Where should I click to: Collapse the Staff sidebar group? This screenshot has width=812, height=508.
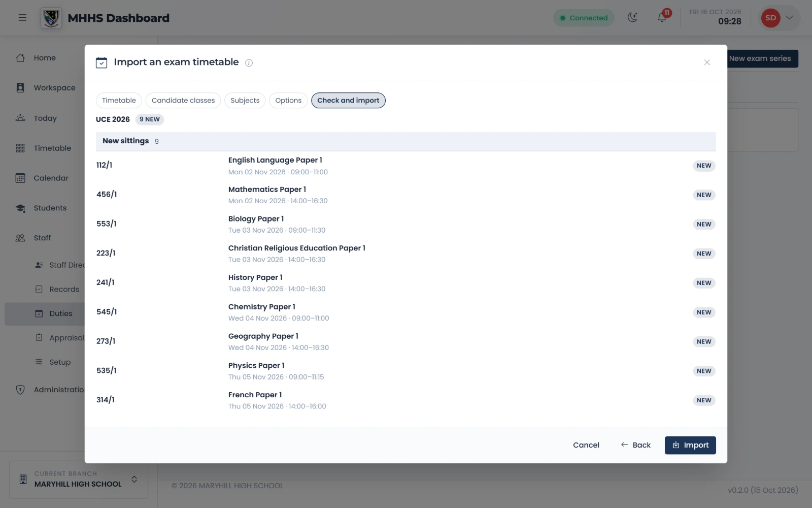[x=42, y=238]
